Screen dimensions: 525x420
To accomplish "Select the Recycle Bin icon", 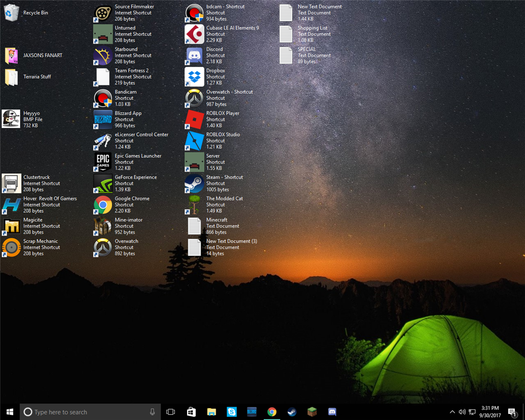I will click(x=11, y=13).
